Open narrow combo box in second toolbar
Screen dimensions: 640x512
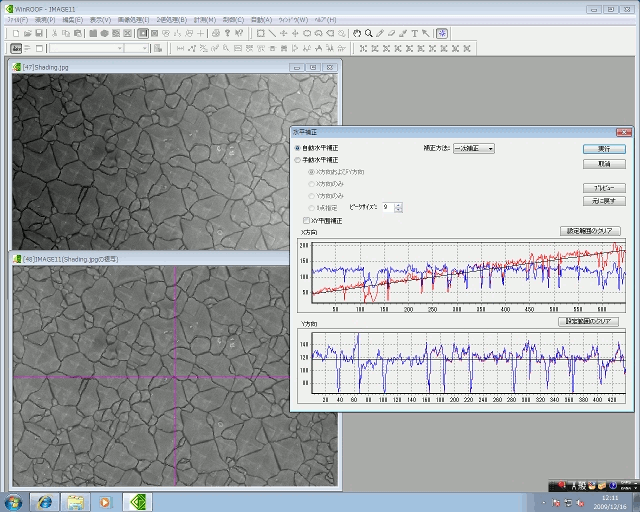coord(136,48)
